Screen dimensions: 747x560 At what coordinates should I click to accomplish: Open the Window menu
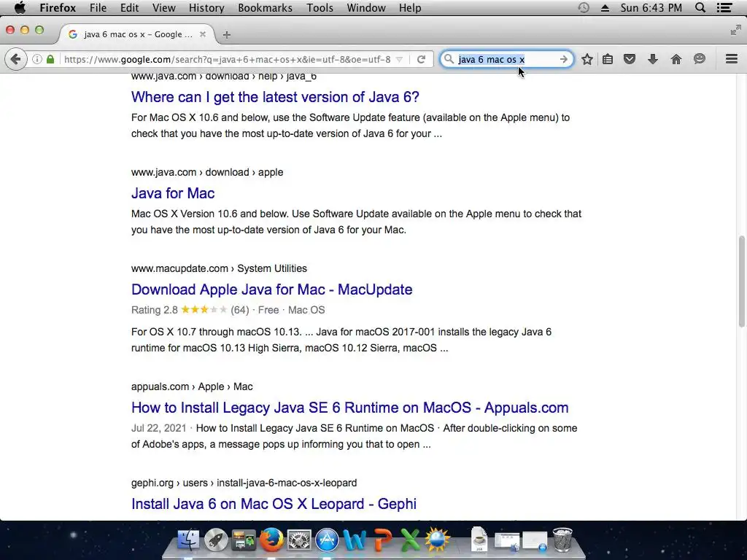pyautogui.click(x=366, y=7)
